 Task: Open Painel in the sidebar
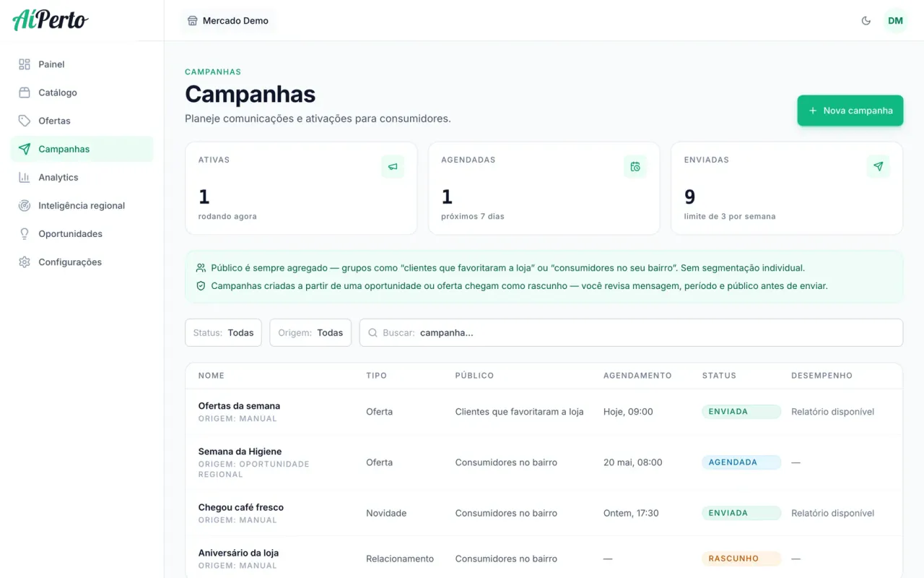coord(82,64)
